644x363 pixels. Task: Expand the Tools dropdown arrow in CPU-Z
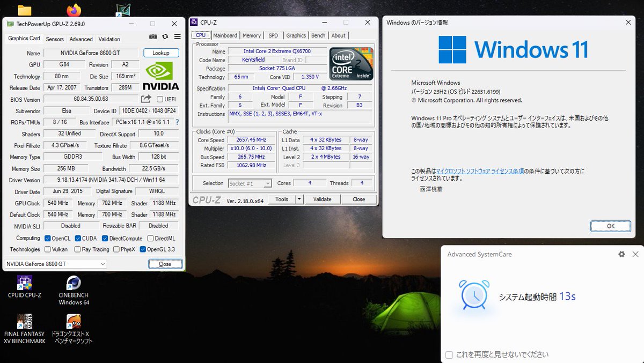(299, 199)
